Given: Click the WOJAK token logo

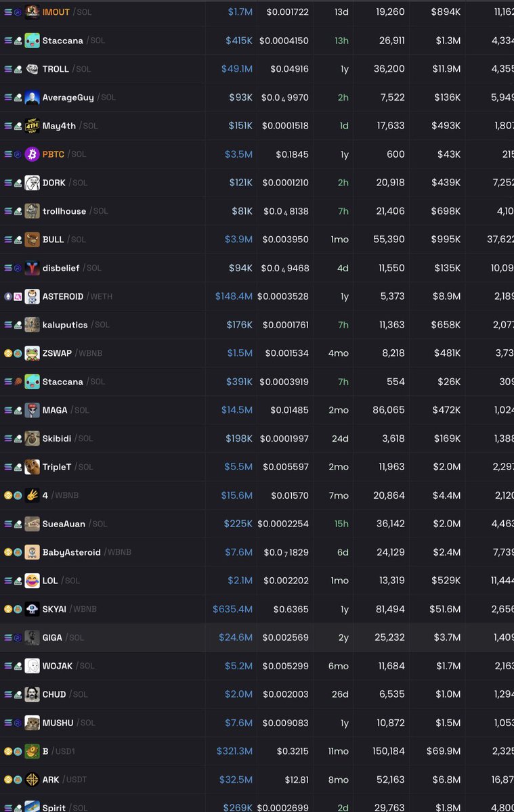Looking at the screenshot, I should click(x=32, y=666).
